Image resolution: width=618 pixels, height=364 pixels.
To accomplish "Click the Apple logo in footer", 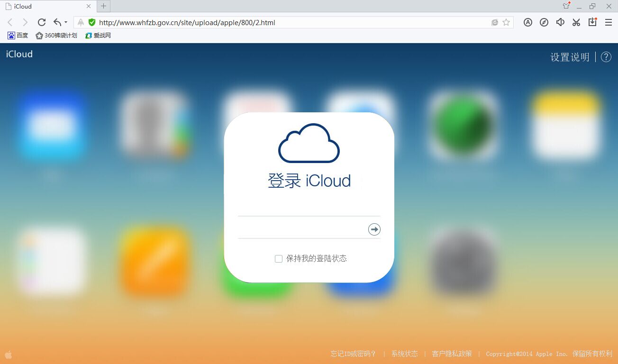I will click(x=9, y=354).
